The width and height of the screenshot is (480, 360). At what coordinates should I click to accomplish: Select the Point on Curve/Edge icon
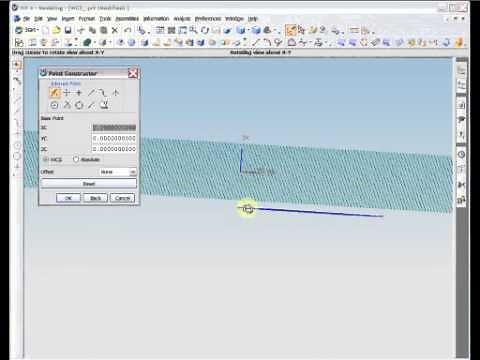click(x=91, y=105)
